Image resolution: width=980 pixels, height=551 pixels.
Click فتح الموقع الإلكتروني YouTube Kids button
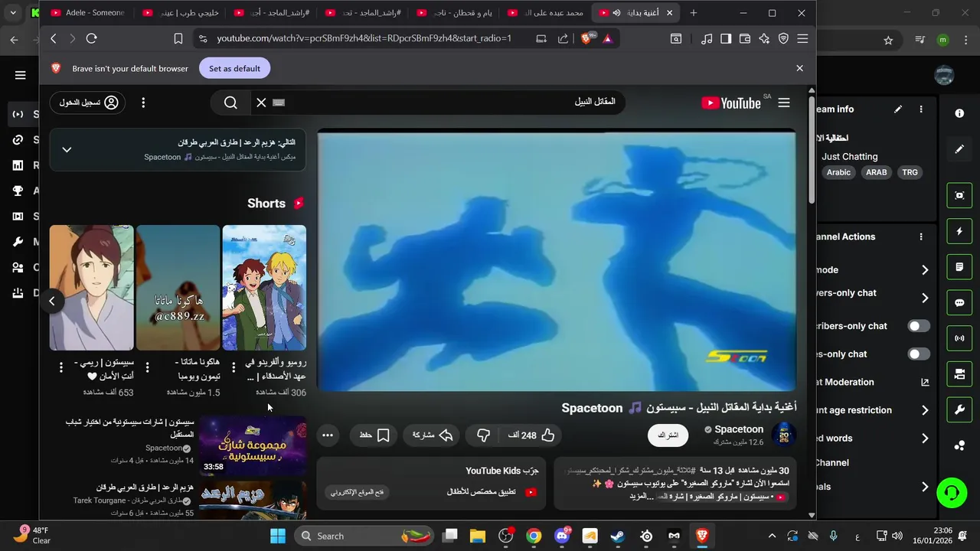(x=358, y=492)
